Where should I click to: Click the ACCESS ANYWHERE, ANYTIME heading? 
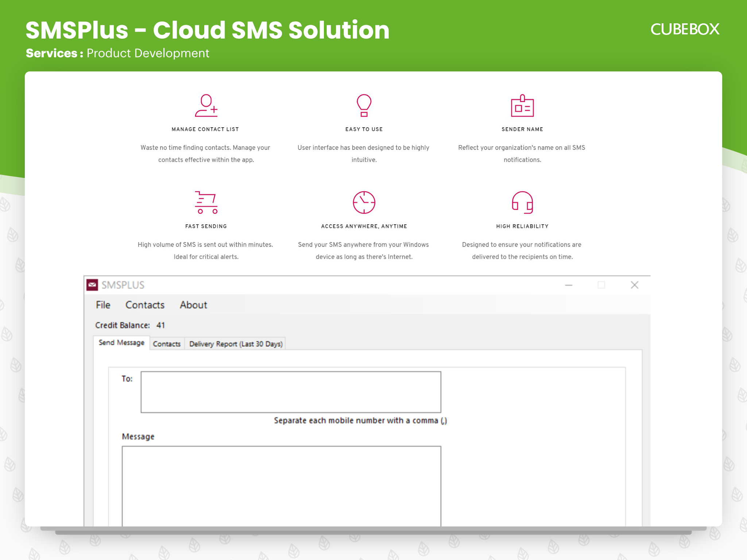coord(364,226)
